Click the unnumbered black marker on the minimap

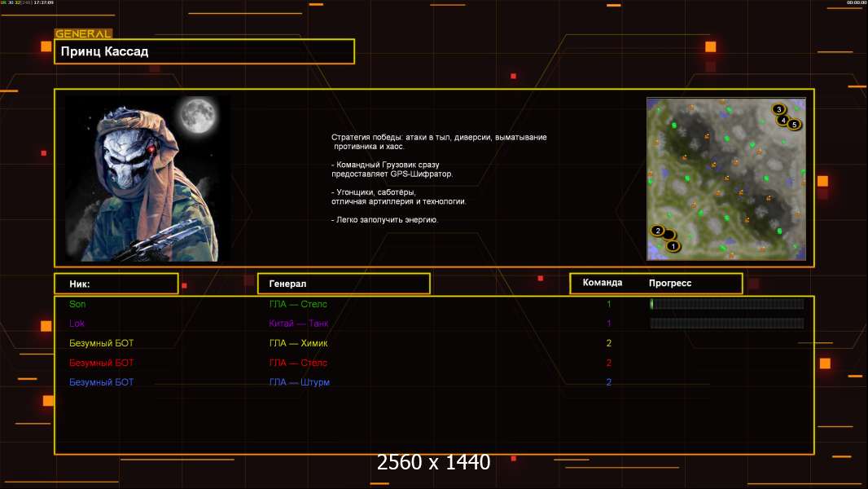(669, 236)
